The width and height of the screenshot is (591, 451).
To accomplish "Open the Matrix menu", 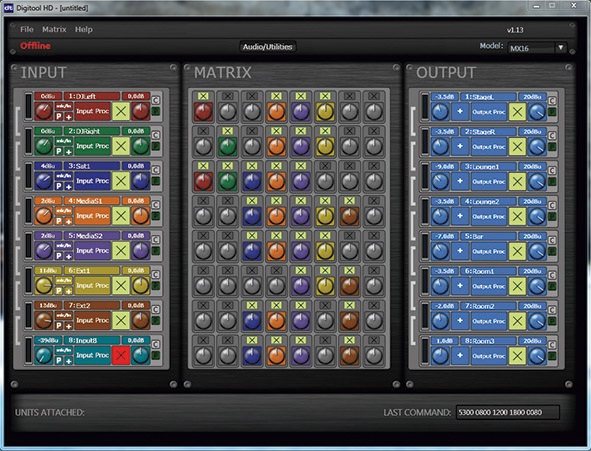I will click(54, 29).
